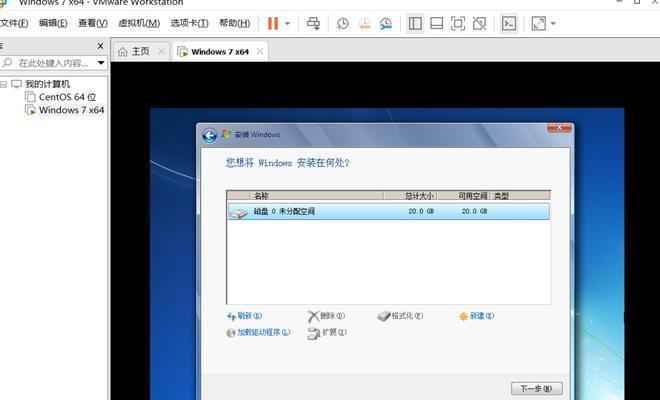This screenshot has height=400, width=660.
Task: Open the 虚拟机(M) menu
Action: [139, 23]
